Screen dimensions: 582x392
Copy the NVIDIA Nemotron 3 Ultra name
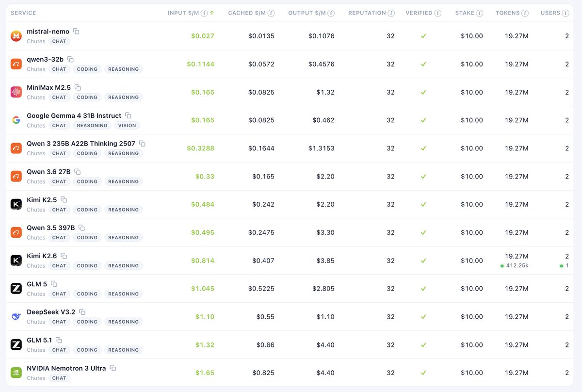coord(113,368)
